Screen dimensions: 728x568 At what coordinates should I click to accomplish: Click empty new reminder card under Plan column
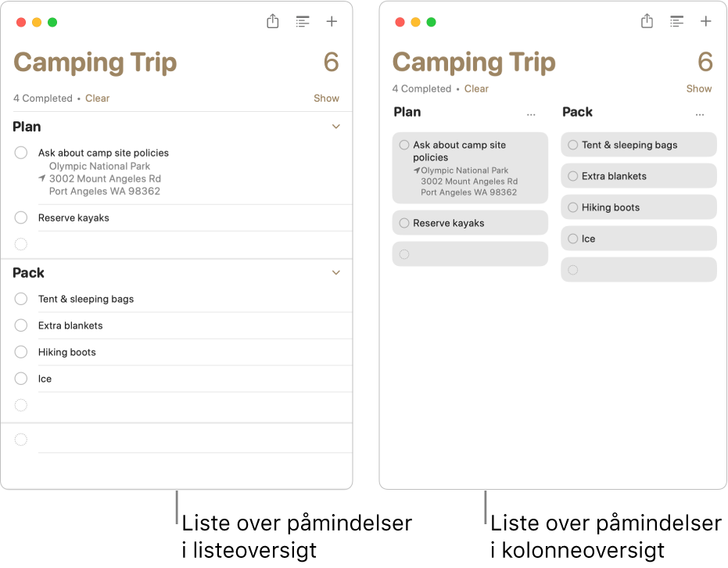[x=470, y=254]
